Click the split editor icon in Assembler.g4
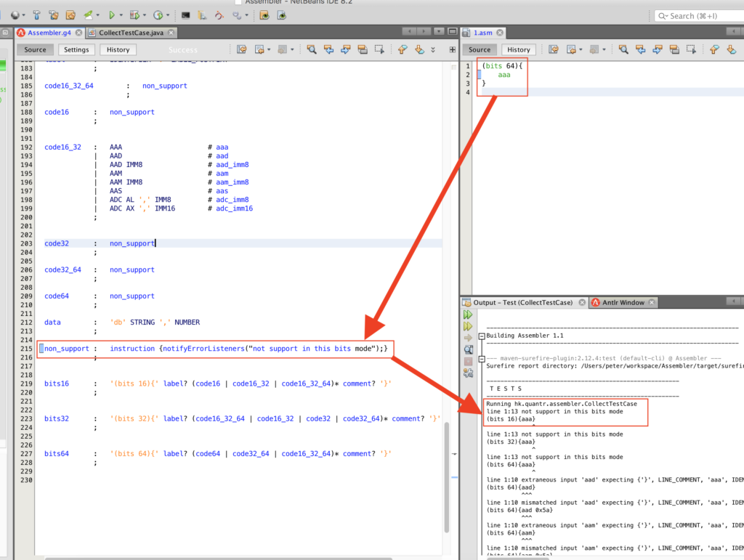Image resolution: width=744 pixels, height=560 pixels. click(x=452, y=49)
